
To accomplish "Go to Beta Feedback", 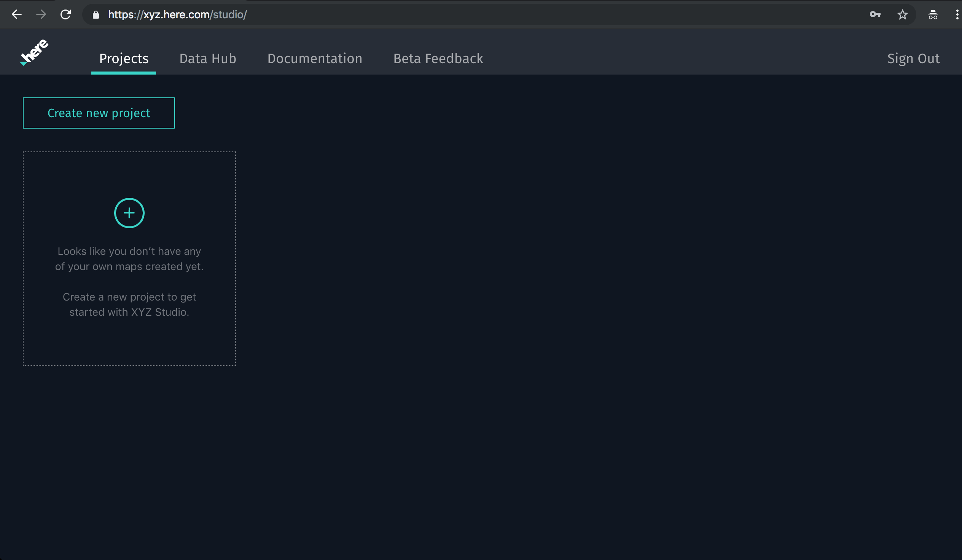I will tap(438, 59).
